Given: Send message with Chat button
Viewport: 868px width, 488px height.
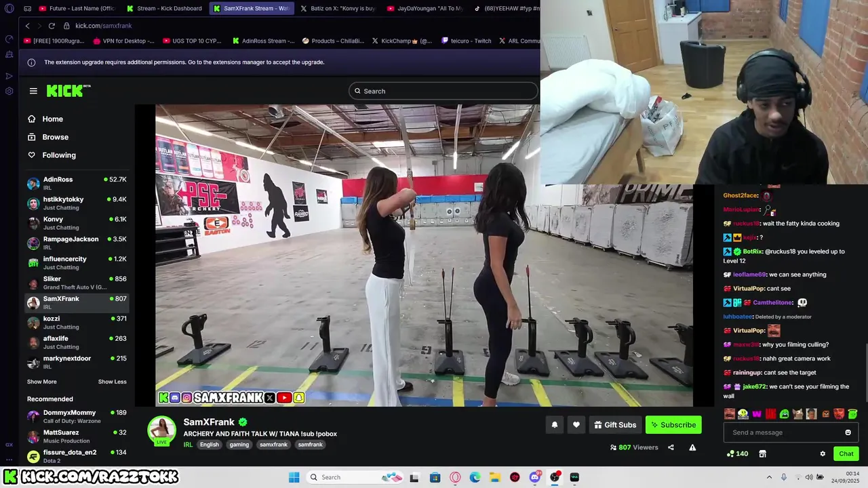Looking at the screenshot, I should tap(846, 453).
